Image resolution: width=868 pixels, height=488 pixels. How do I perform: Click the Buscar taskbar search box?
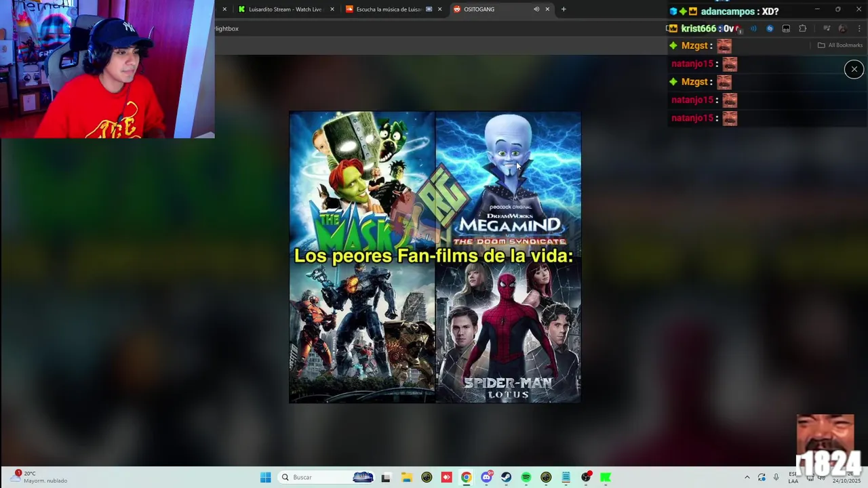[x=325, y=477]
